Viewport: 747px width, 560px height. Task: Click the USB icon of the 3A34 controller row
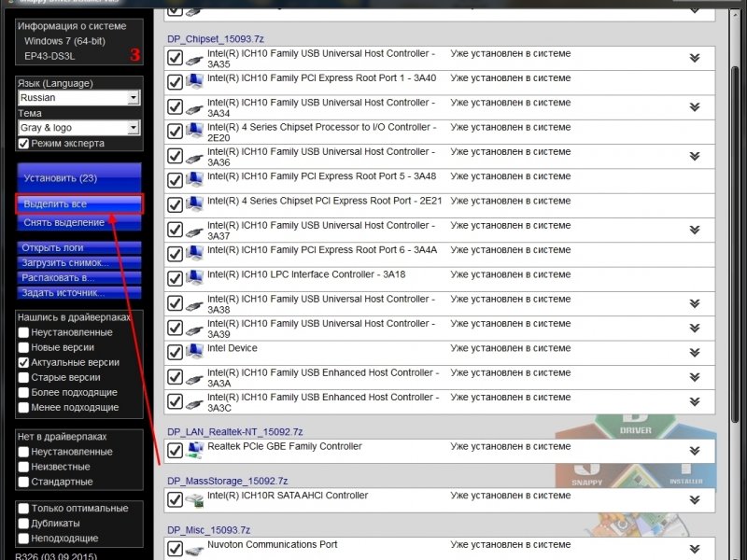(194, 109)
